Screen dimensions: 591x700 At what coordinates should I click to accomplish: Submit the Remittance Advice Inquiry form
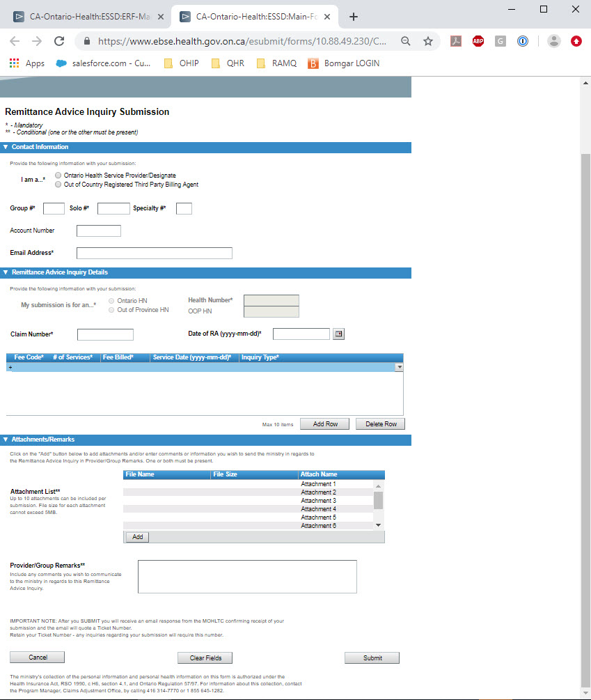pos(372,657)
